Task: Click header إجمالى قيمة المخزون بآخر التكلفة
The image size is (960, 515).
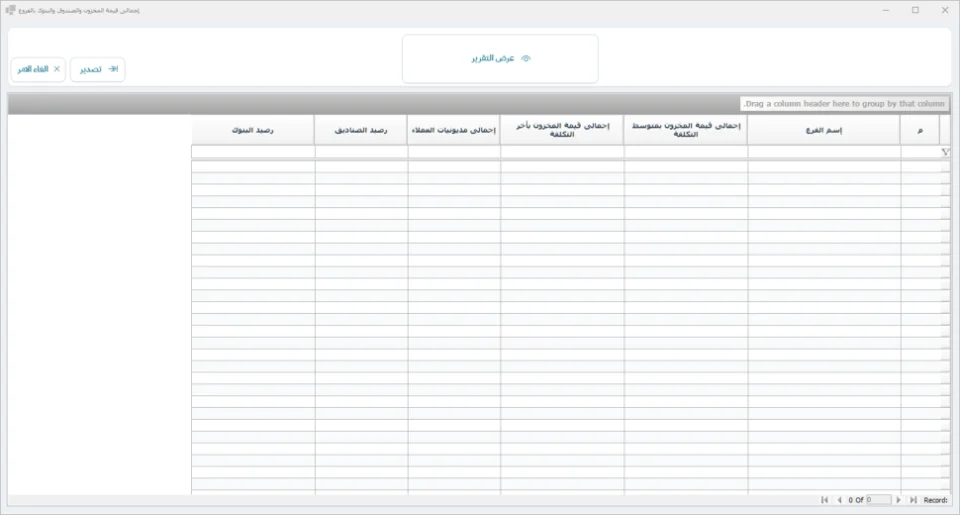Action: pyautogui.click(x=562, y=130)
